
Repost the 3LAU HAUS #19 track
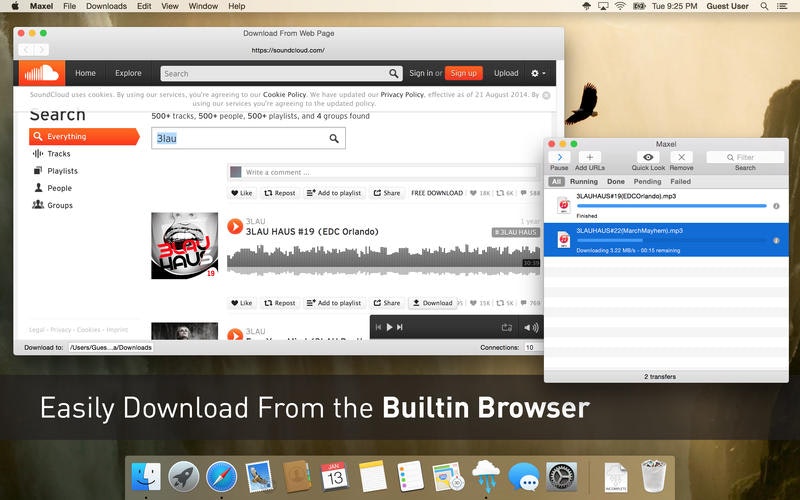coord(280,303)
